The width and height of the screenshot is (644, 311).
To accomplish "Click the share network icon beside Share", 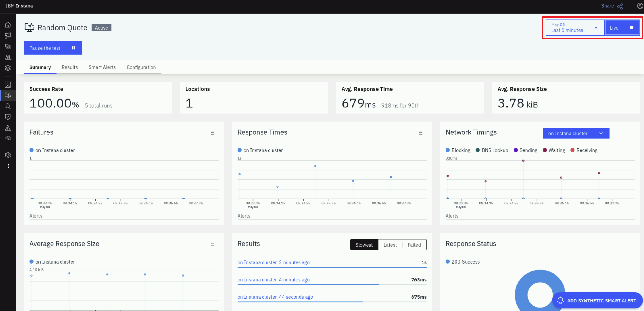I will pyautogui.click(x=620, y=6).
